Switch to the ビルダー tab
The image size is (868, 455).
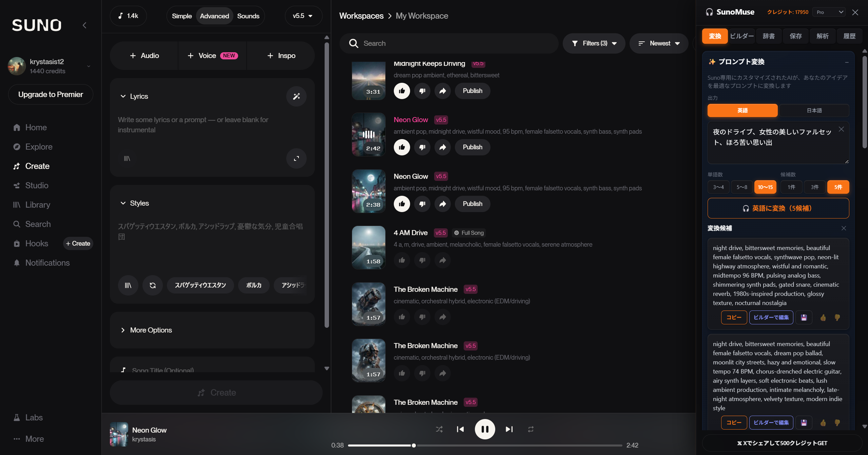click(742, 36)
